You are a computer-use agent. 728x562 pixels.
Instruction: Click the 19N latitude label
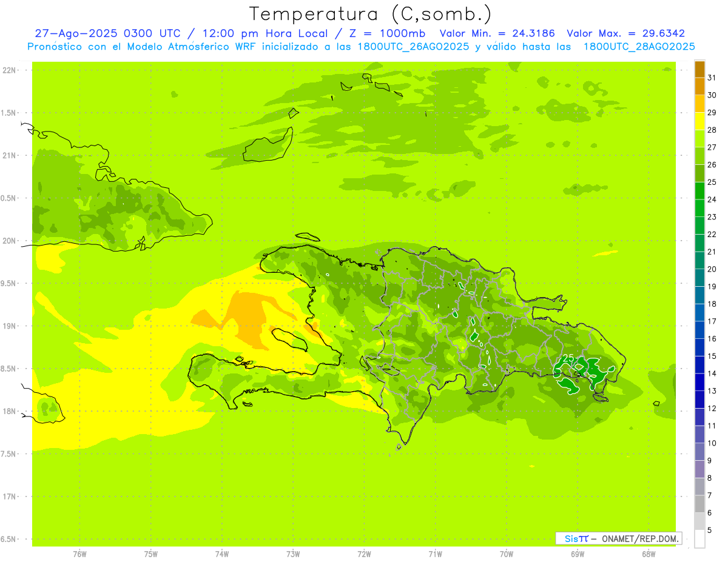[x=10, y=326]
